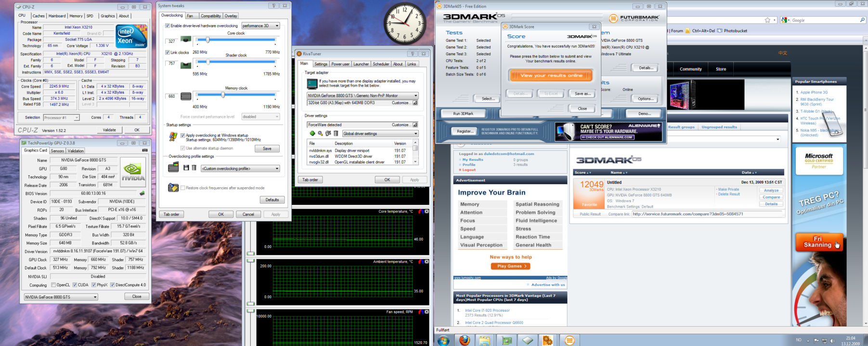The width and height of the screenshot is (868, 346).
Task: Open the Google search engine dropdown in the browser
Action: pos(785,20)
